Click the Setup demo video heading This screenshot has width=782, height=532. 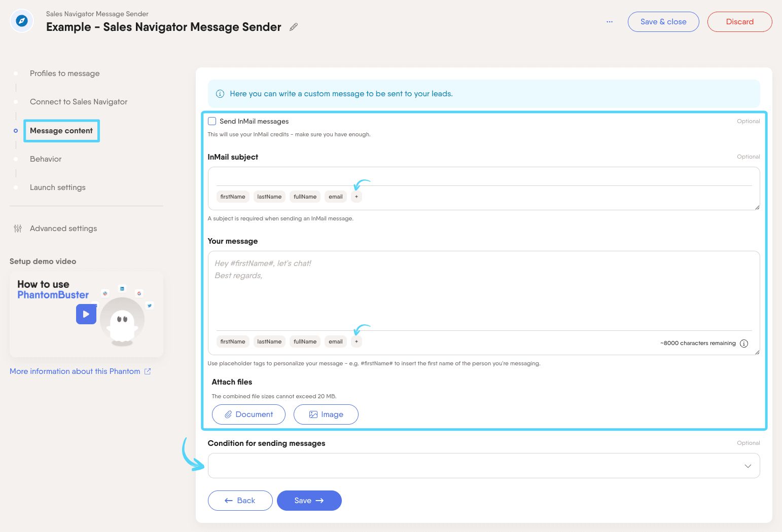coord(43,261)
